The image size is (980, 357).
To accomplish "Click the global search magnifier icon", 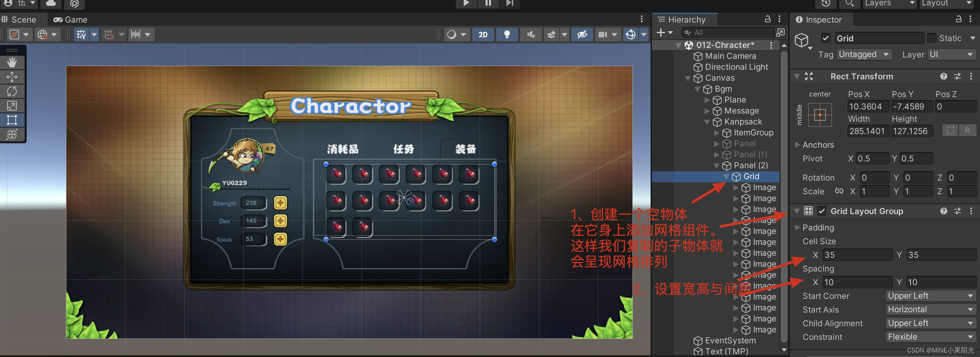I will point(849,3).
